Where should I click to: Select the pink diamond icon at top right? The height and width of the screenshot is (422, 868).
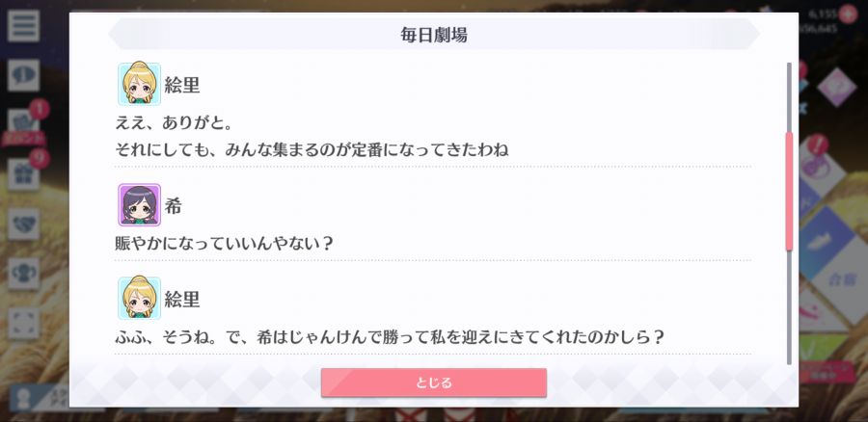(836, 87)
